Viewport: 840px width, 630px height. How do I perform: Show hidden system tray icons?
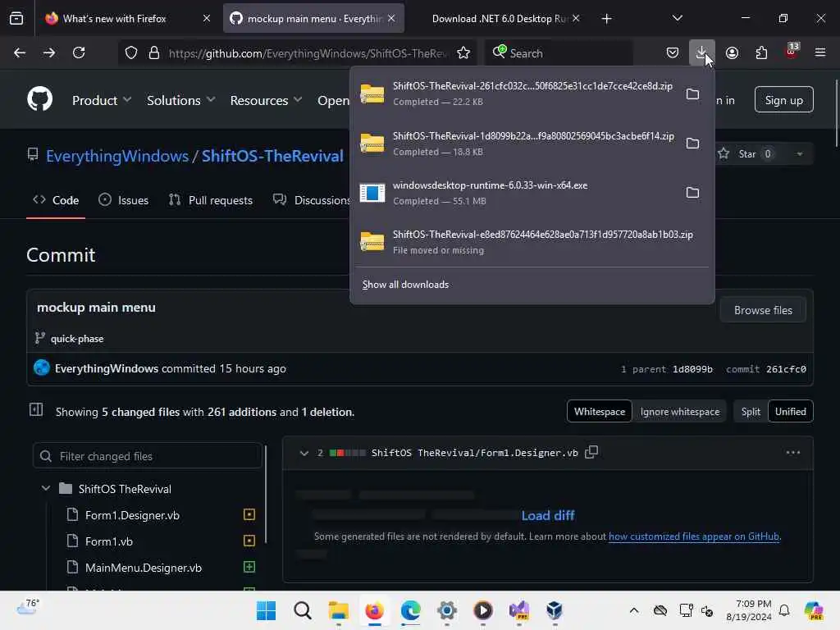coord(634,610)
